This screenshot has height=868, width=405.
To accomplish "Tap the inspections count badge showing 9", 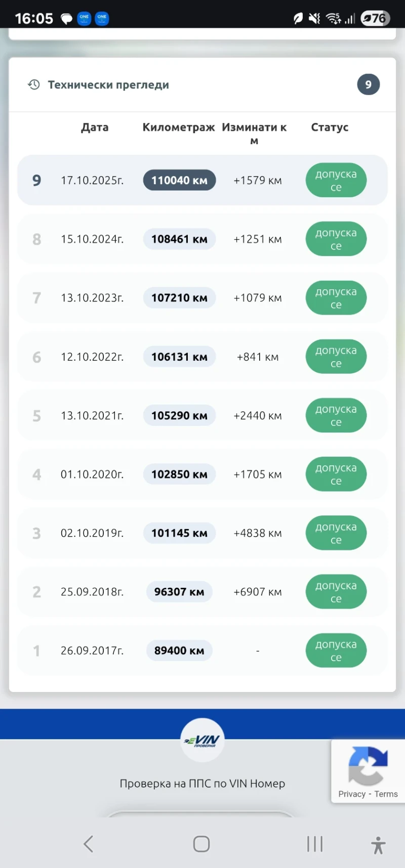I will click(368, 84).
